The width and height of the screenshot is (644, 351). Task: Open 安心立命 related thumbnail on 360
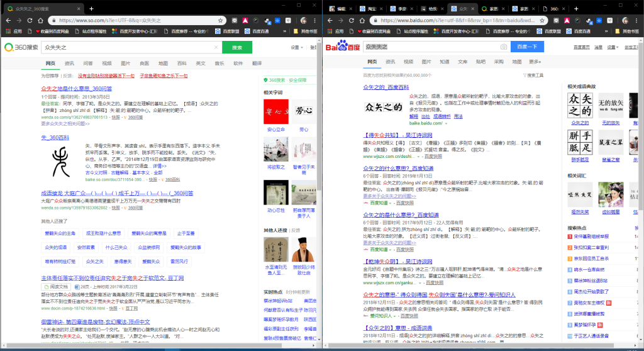coord(276,111)
